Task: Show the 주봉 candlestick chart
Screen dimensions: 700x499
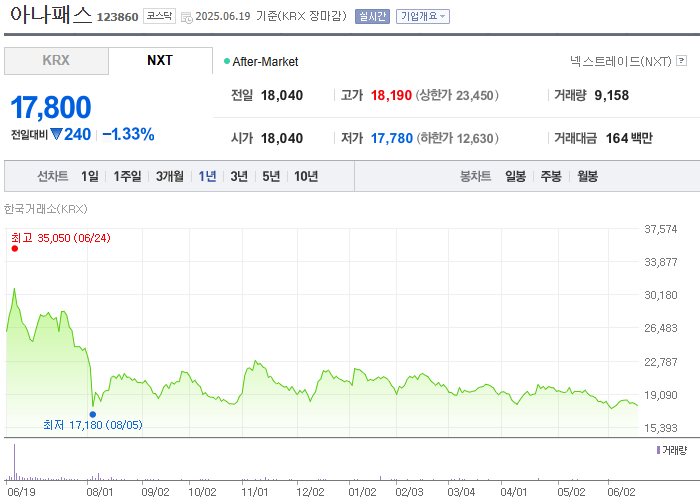Action: click(551, 176)
